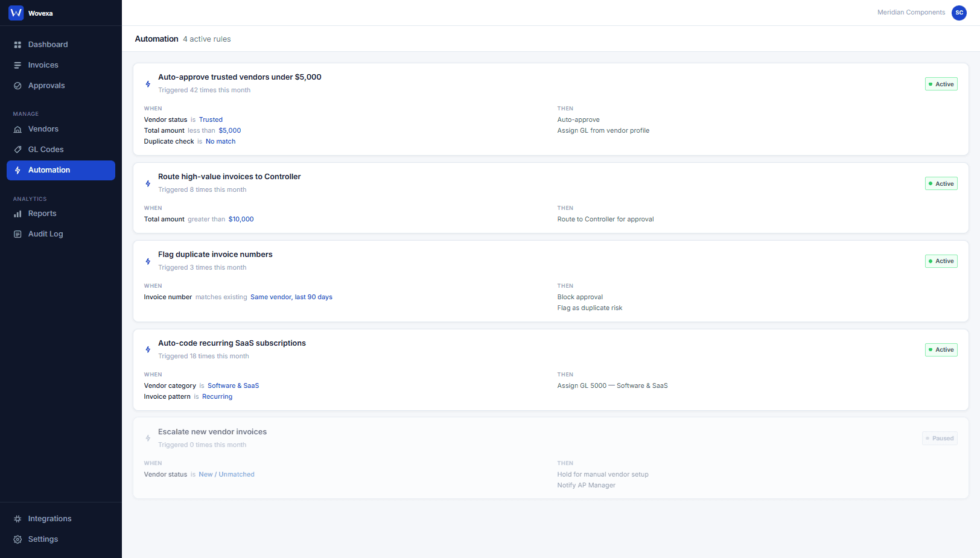Toggle the Paused badge on escalate new vendor invoices
Image resolution: width=980 pixels, height=558 pixels.
pos(940,438)
